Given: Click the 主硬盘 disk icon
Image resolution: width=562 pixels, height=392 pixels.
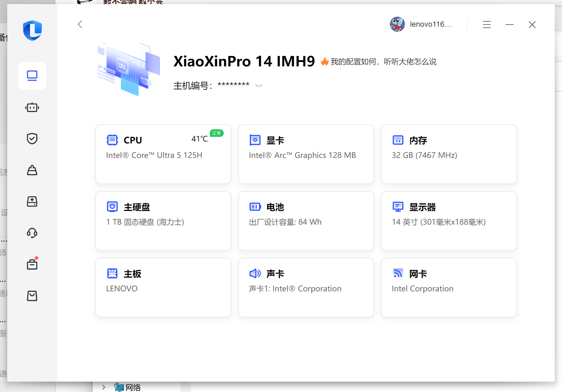Looking at the screenshot, I should (x=112, y=207).
